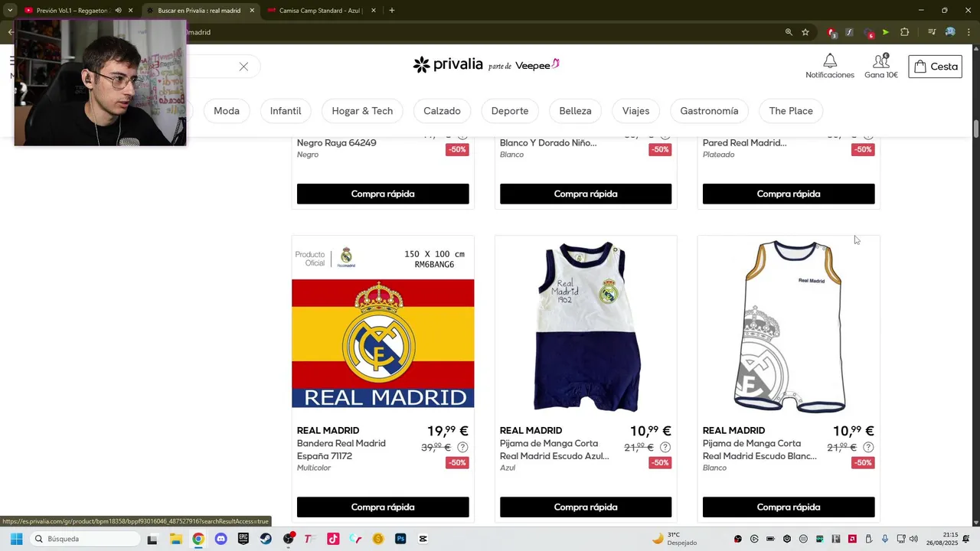Open the Cesta shopping basket
The image size is (980, 551).
click(935, 67)
